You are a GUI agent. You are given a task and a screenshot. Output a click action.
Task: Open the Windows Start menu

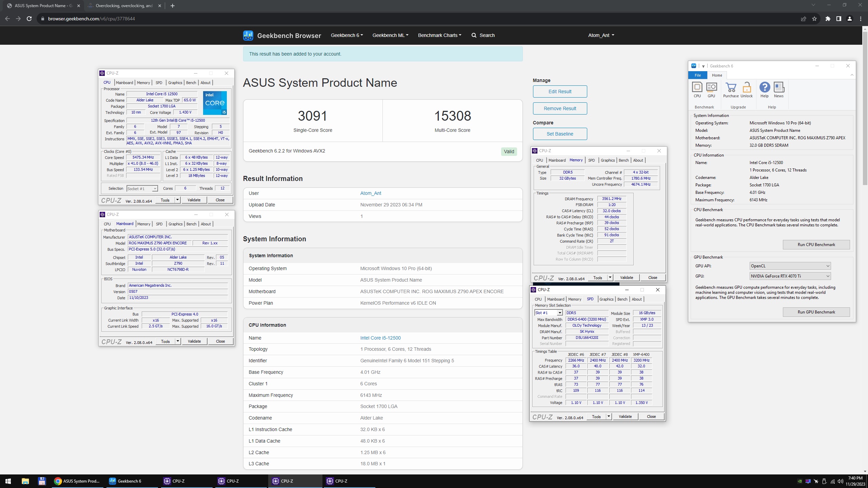click(x=8, y=481)
